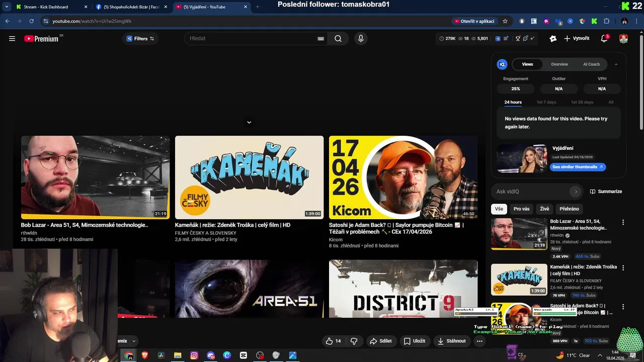This screenshot has width=644, height=362.
Task: Click See similar thumbnails button
Action: point(578,167)
